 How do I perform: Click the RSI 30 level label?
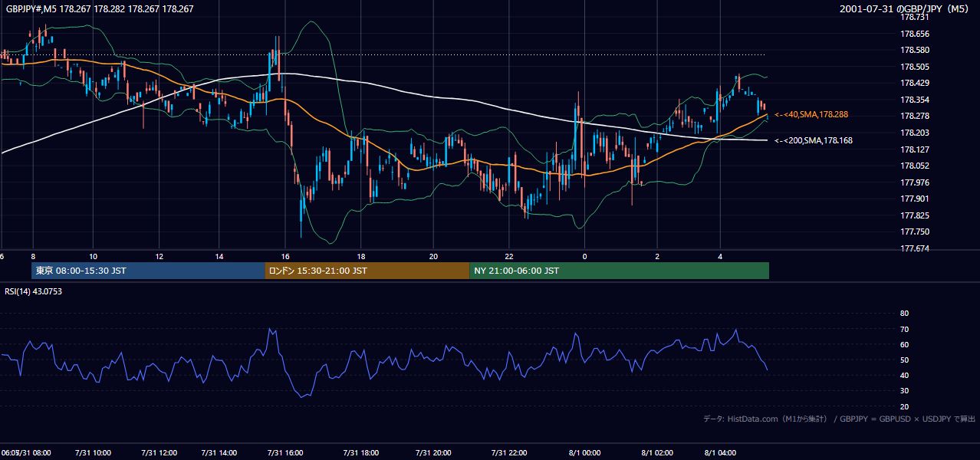(x=904, y=390)
